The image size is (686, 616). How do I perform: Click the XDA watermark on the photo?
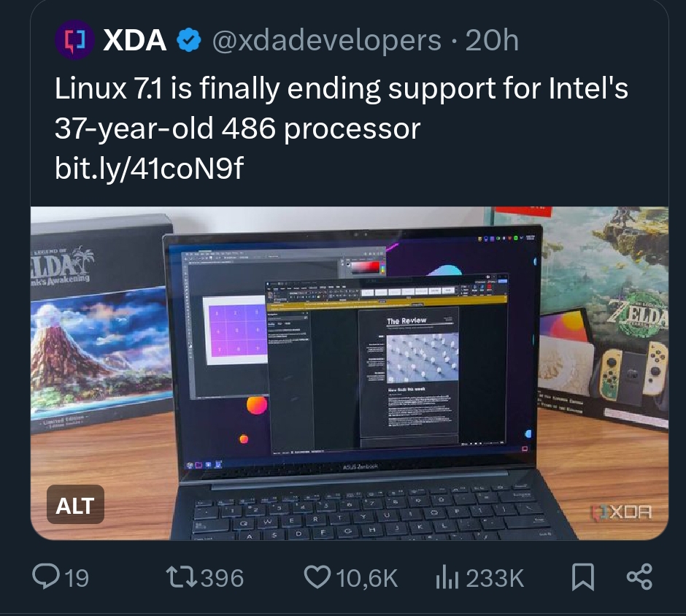click(x=621, y=512)
